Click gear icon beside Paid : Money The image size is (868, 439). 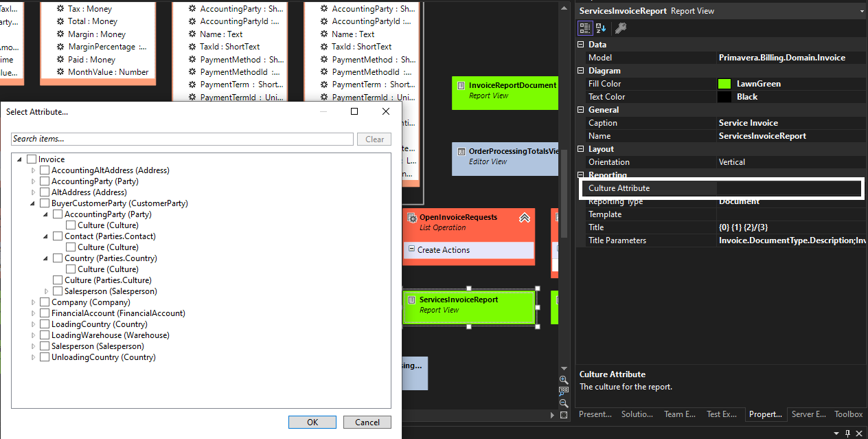pyautogui.click(x=61, y=59)
